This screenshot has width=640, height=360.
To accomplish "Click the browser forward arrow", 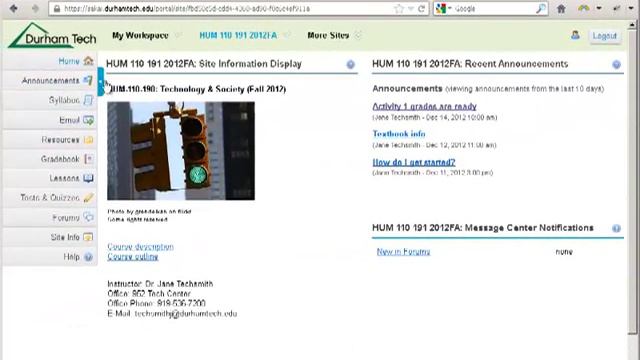I will pyautogui.click(x=35, y=8).
